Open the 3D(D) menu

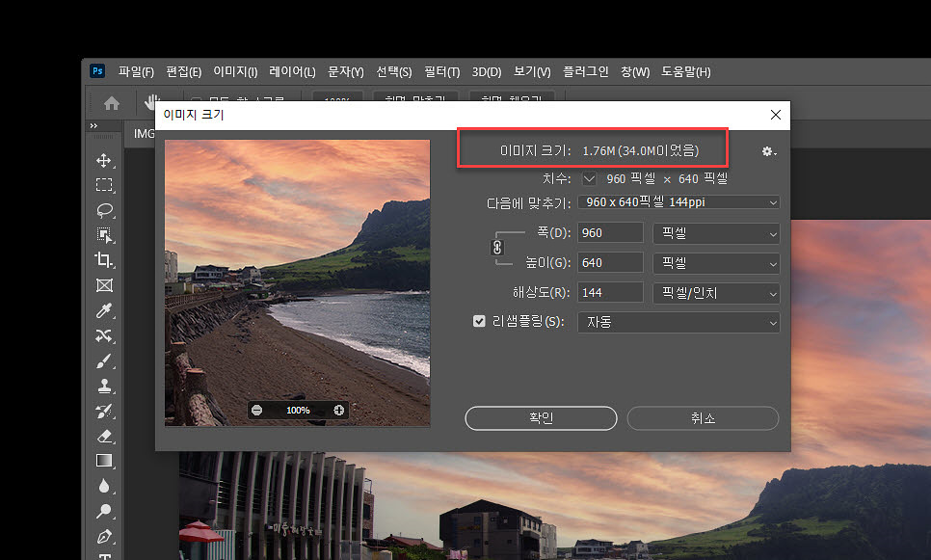click(x=487, y=72)
